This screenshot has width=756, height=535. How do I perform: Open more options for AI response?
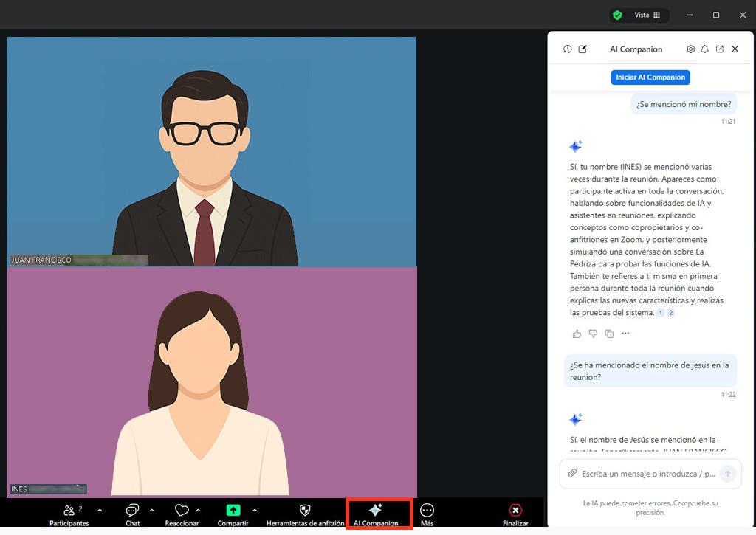click(625, 333)
